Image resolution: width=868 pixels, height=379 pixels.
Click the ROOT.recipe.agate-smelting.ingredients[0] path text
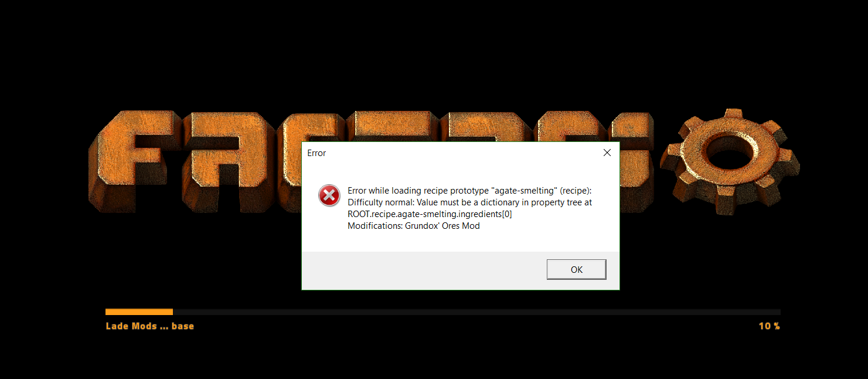[430, 214]
